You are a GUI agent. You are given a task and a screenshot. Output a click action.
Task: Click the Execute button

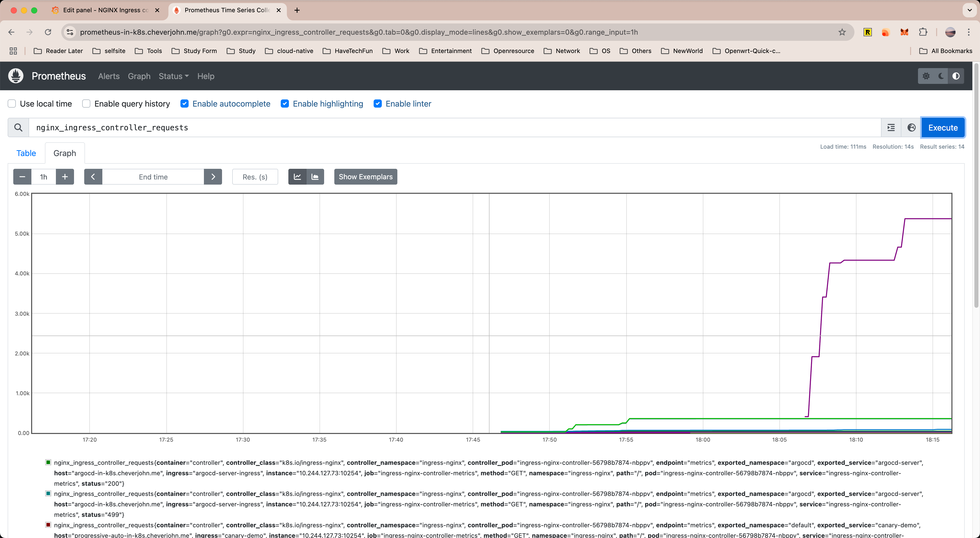(x=943, y=127)
